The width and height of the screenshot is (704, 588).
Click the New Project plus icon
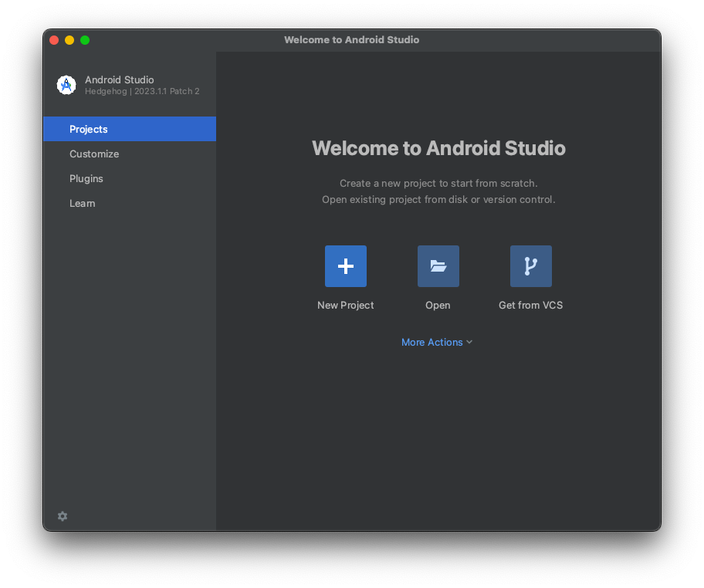[x=345, y=266]
